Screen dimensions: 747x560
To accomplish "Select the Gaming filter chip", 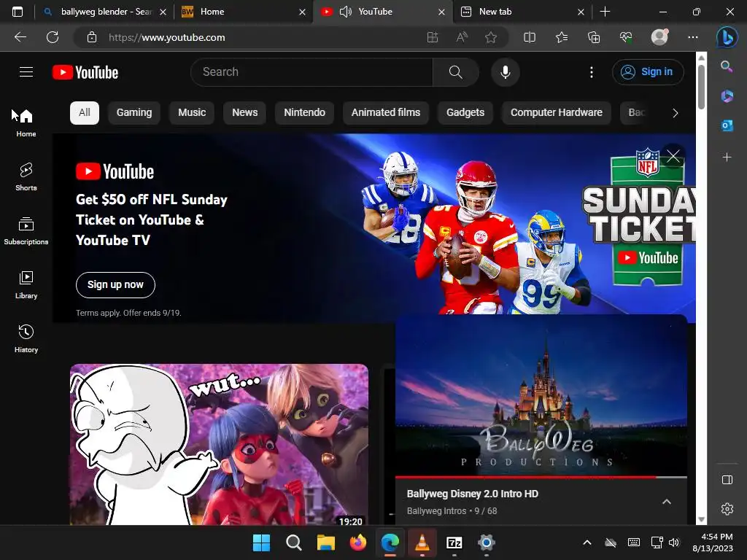I will click(134, 113).
